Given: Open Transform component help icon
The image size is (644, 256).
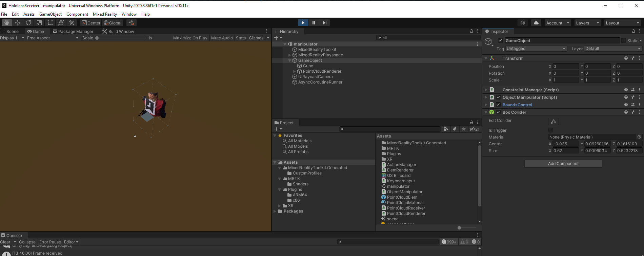Looking at the screenshot, I should [626, 58].
